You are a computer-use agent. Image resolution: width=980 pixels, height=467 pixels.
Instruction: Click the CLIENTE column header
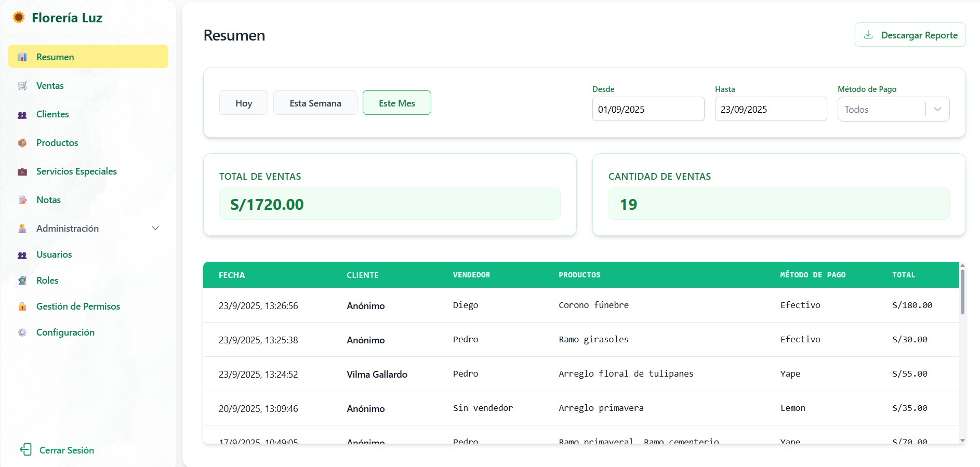363,275
